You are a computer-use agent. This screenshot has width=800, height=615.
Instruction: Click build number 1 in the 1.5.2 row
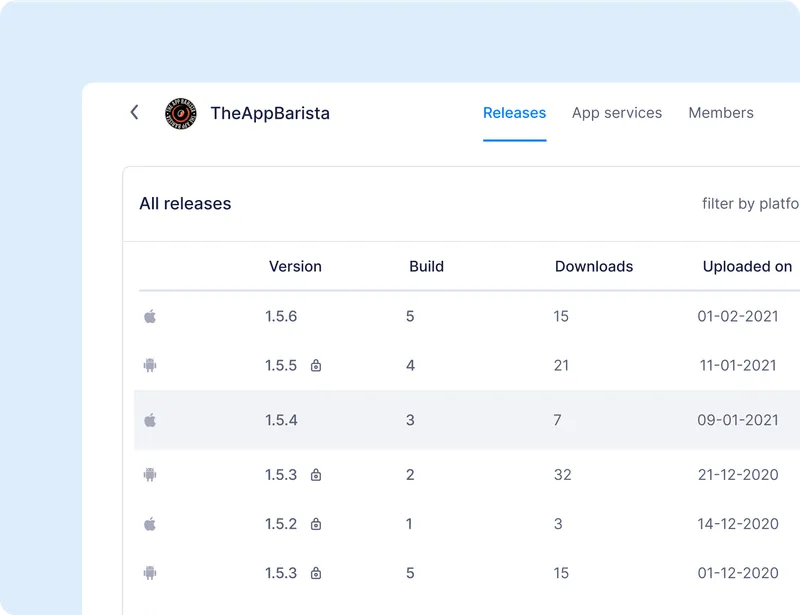point(409,524)
